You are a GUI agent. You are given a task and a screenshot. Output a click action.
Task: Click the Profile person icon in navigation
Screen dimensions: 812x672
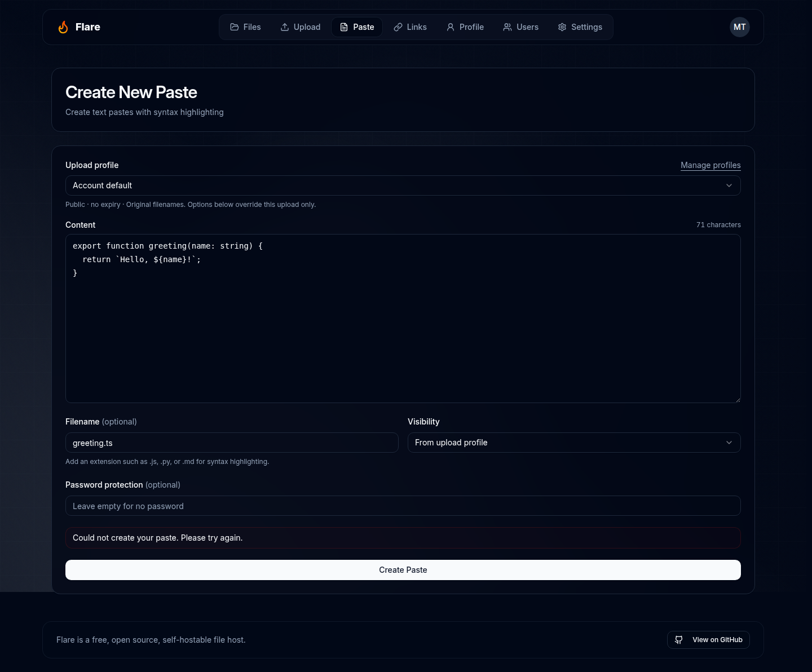pos(451,27)
